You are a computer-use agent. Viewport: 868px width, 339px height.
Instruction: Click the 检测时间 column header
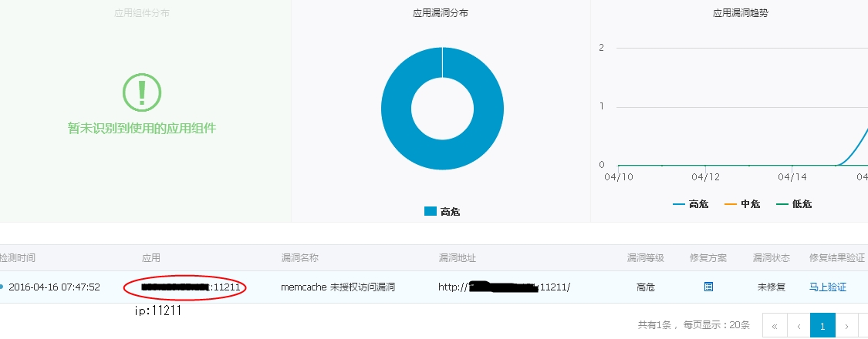(x=17, y=257)
